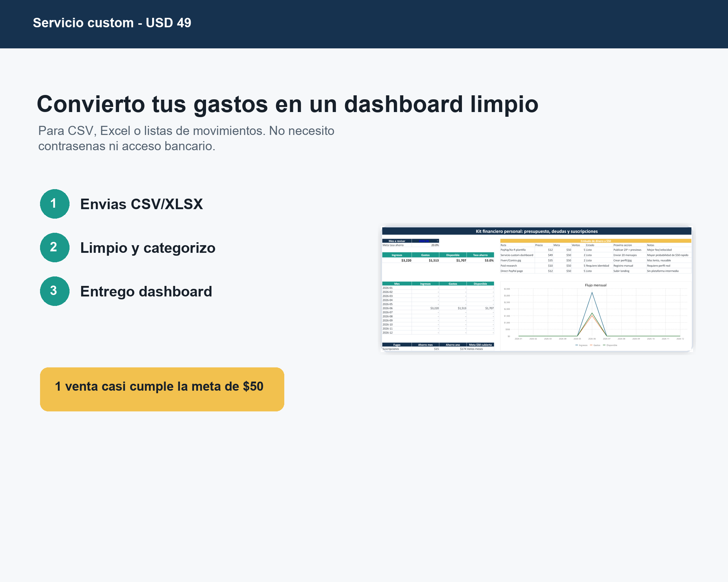Click the numbered circle 3 badge

[55, 291]
